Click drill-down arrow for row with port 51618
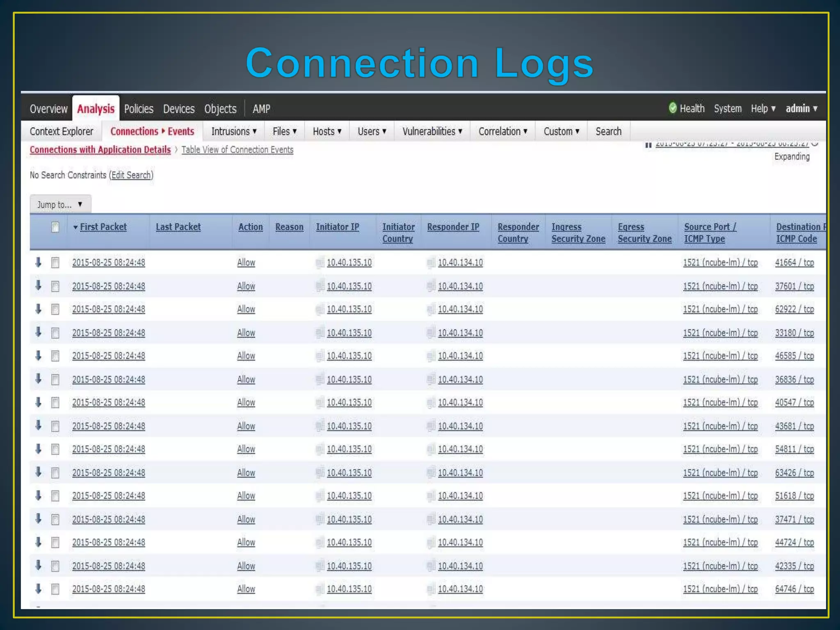 coord(38,495)
